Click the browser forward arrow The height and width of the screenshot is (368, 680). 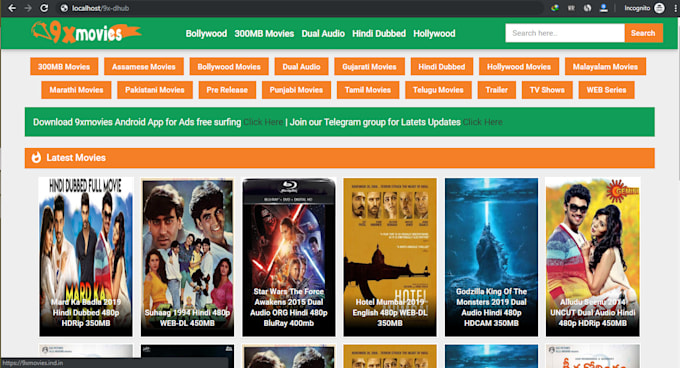[x=28, y=8]
